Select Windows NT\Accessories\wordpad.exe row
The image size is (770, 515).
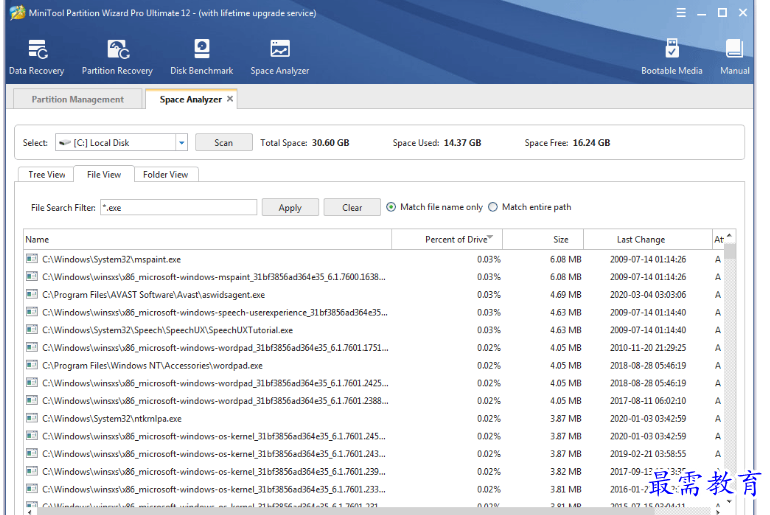point(373,365)
